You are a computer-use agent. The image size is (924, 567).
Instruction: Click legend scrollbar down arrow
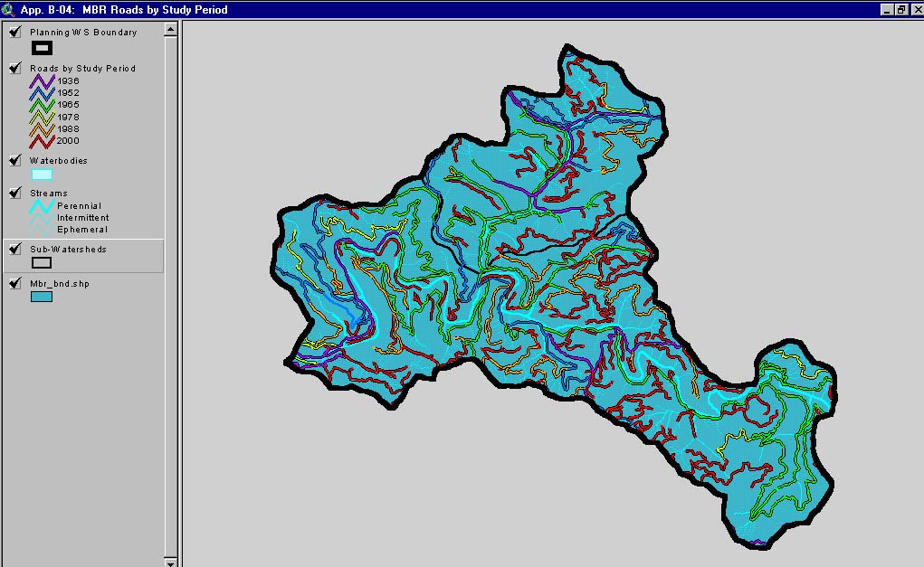click(170, 562)
